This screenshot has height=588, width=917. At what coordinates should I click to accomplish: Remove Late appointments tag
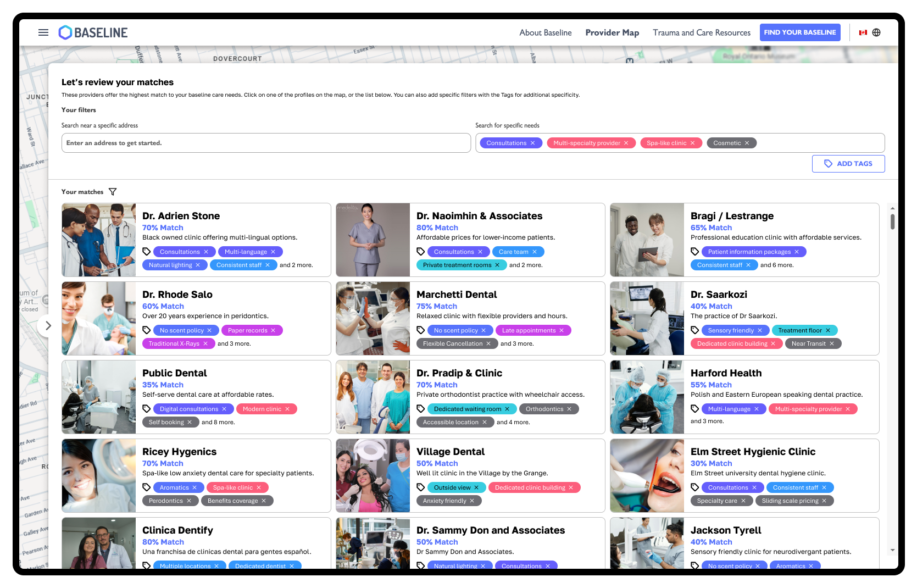(x=562, y=330)
